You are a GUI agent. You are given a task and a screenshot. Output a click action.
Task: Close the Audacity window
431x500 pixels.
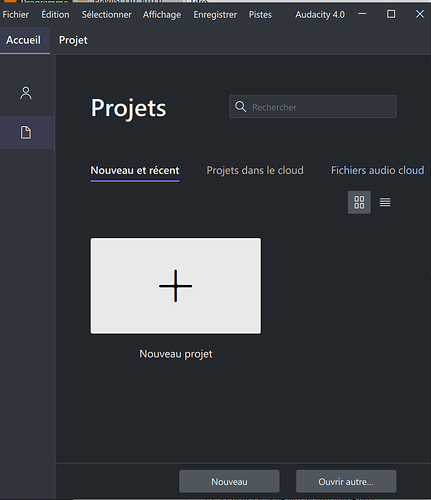[x=420, y=14]
